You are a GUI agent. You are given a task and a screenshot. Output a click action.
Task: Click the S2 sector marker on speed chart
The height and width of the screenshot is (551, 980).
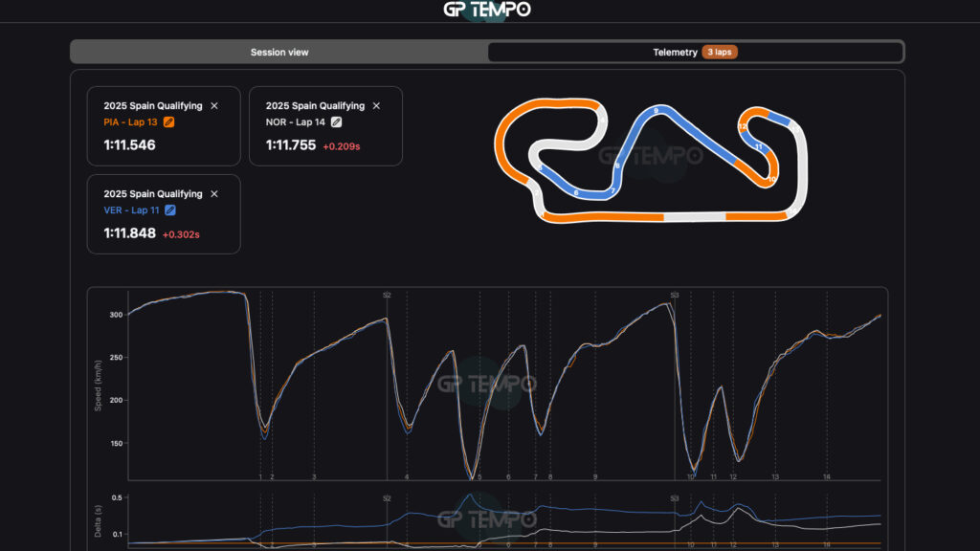(x=387, y=296)
